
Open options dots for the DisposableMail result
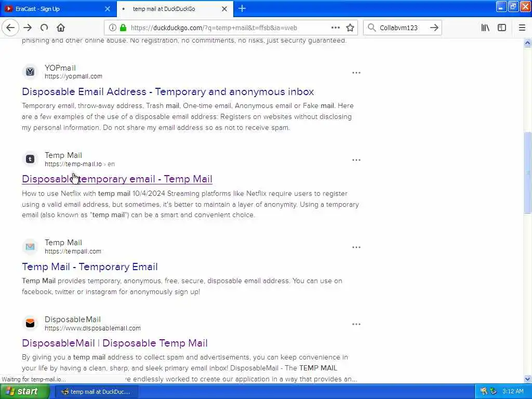click(x=356, y=324)
